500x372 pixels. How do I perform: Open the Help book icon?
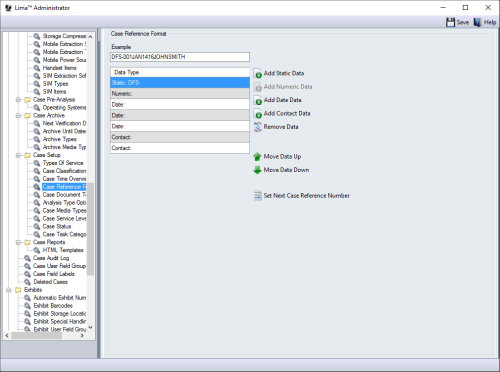point(478,22)
